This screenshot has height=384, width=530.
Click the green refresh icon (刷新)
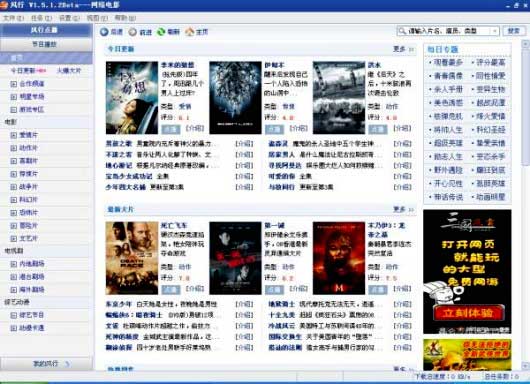click(x=161, y=32)
